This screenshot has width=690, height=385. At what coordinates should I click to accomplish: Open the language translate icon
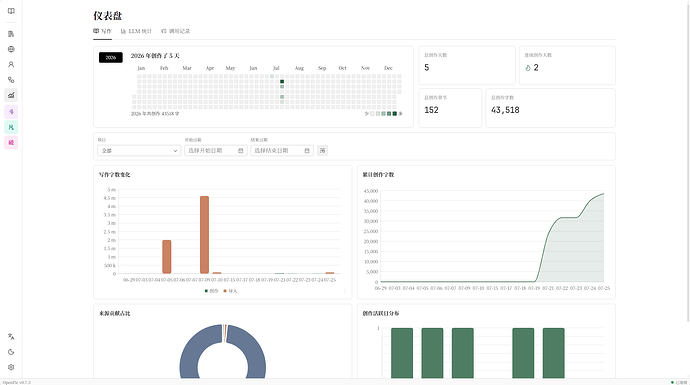pos(11,337)
